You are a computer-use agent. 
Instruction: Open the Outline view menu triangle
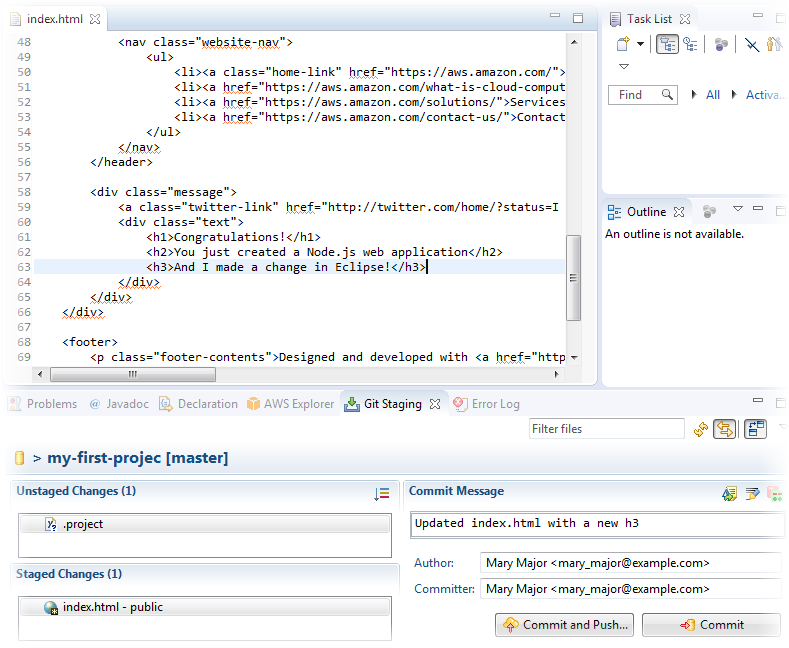(x=738, y=208)
